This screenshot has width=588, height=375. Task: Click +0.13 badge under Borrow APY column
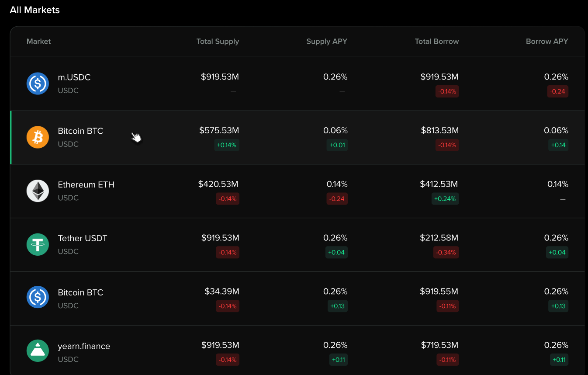[558, 306]
